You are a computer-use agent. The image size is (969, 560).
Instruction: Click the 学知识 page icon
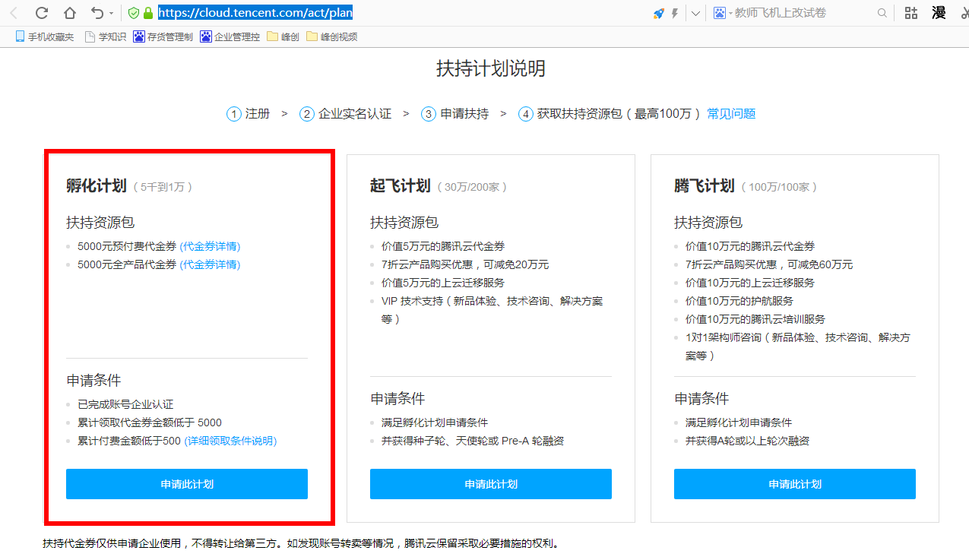[x=90, y=36]
